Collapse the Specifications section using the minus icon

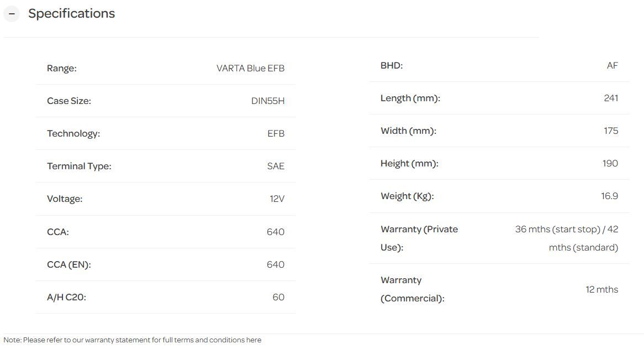pos(12,14)
